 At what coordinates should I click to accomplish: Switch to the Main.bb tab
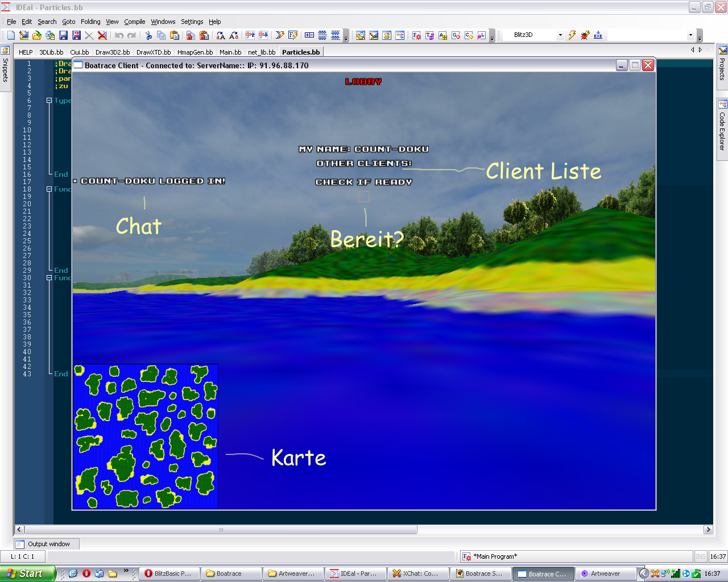[230, 52]
